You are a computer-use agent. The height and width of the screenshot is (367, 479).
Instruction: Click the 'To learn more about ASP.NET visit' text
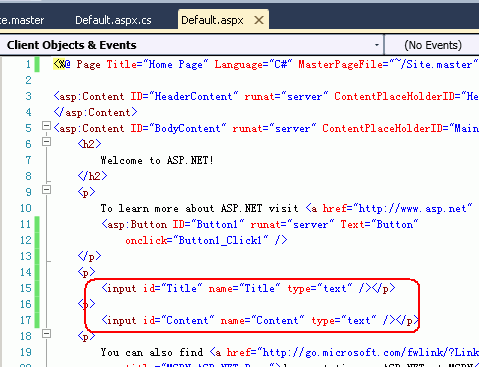199,208
